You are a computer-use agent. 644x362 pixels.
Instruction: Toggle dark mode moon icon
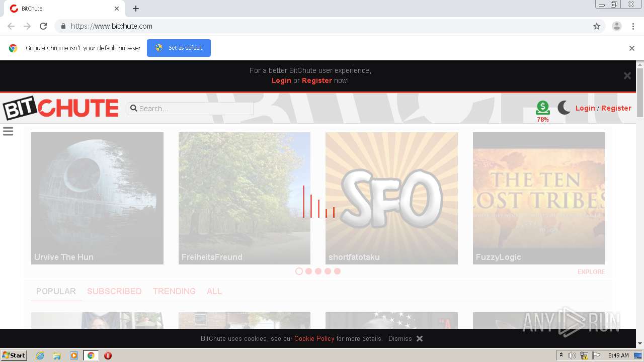coord(564,108)
